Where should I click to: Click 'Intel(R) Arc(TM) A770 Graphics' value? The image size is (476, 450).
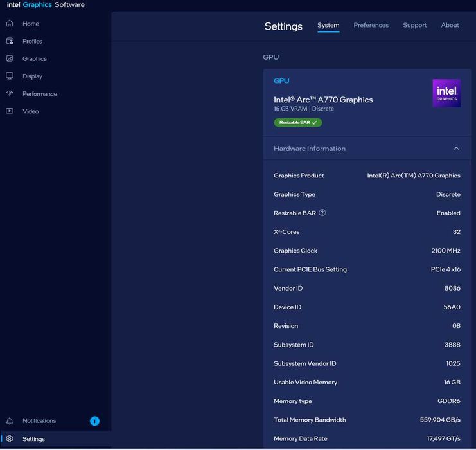[414, 175]
